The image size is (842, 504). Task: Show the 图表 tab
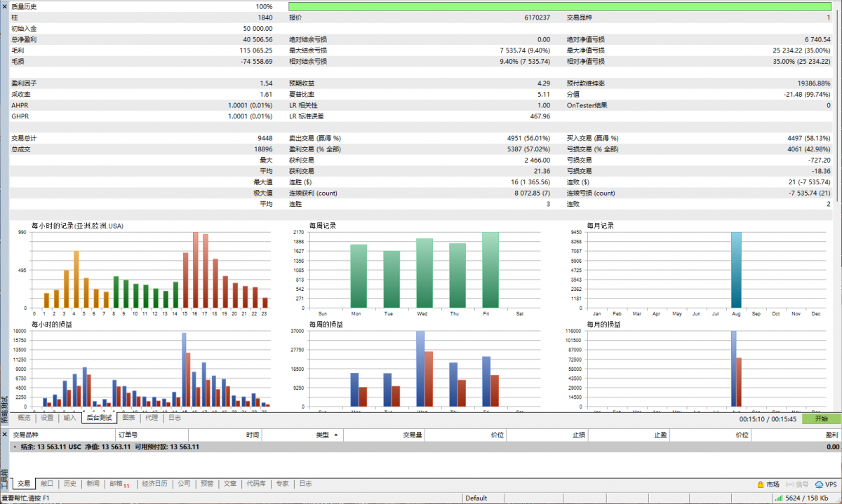(x=128, y=418)
